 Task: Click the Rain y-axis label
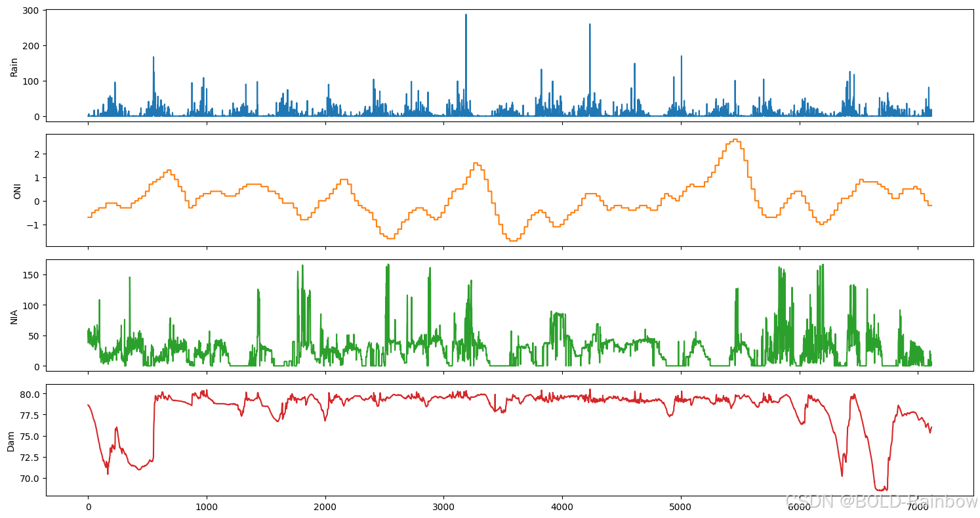click(14, 66)
